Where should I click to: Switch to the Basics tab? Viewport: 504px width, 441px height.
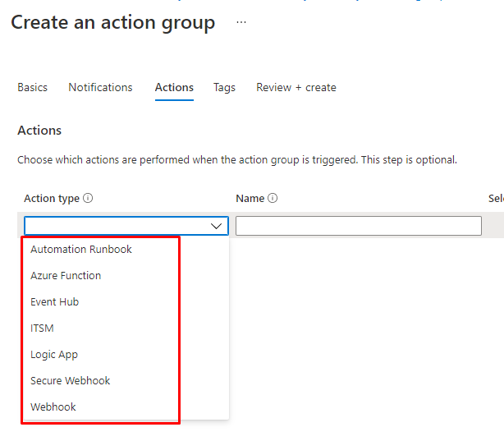32,87
